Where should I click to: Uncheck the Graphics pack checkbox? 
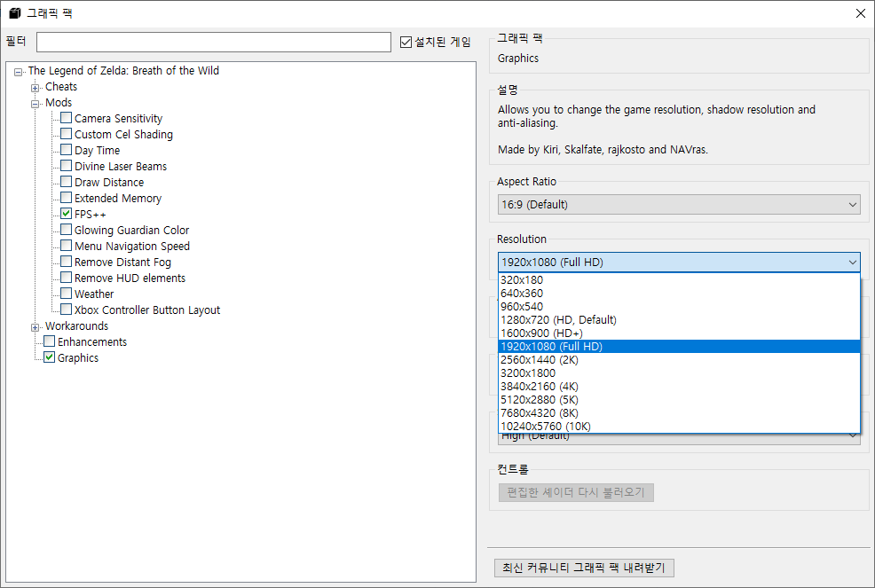point(49,357)
